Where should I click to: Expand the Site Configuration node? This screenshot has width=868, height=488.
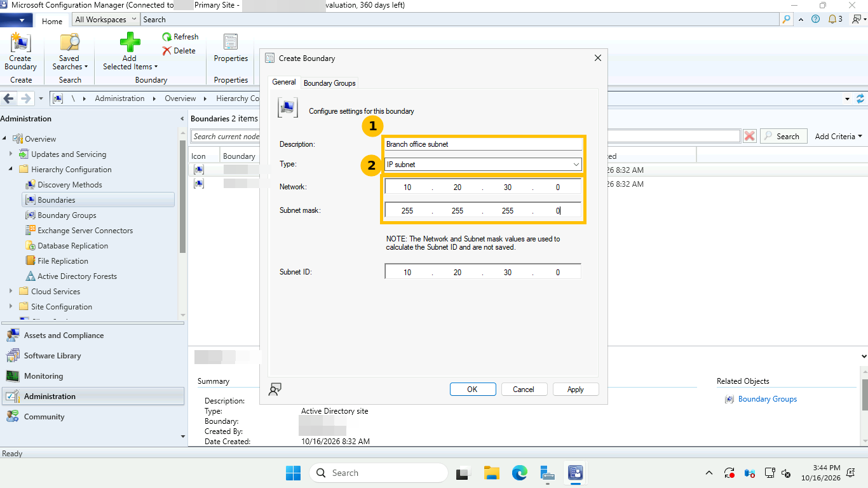[x=11, y=307]
